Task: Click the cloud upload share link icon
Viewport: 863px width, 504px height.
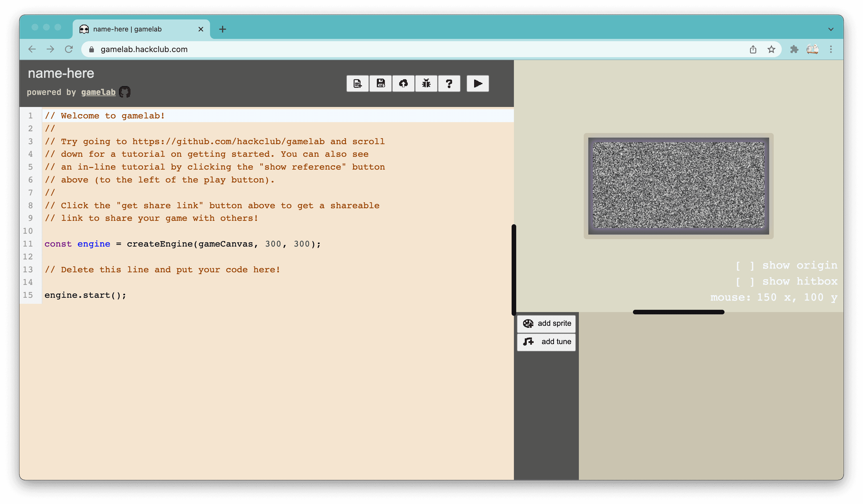Action: click(x=403, y=84)
